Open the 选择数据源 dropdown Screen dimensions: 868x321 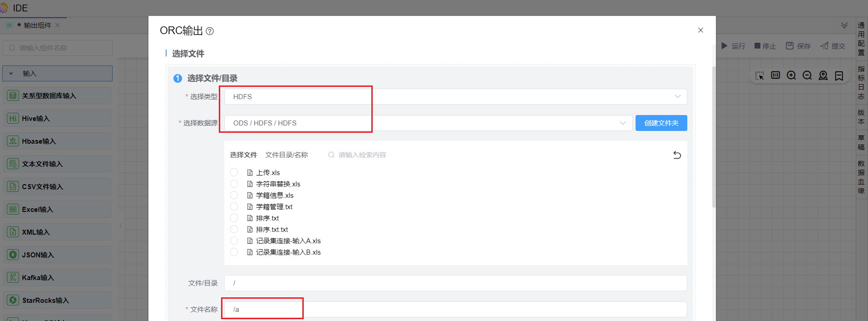pos(428,123)
